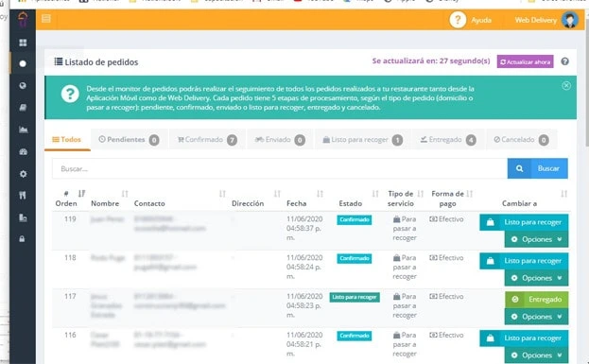This screenshot has height=364, width=589.
Task: Open the statistics chart icon in sidebar
Action: 23,130
